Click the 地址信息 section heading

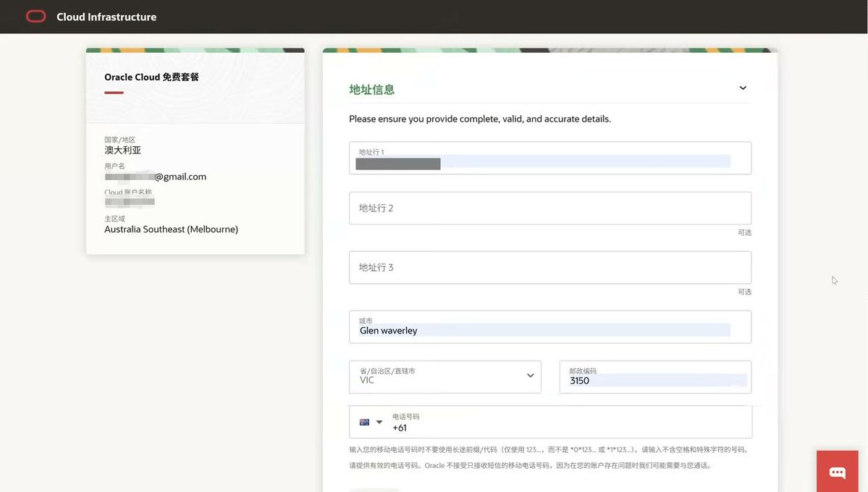[x=372, y=90]
